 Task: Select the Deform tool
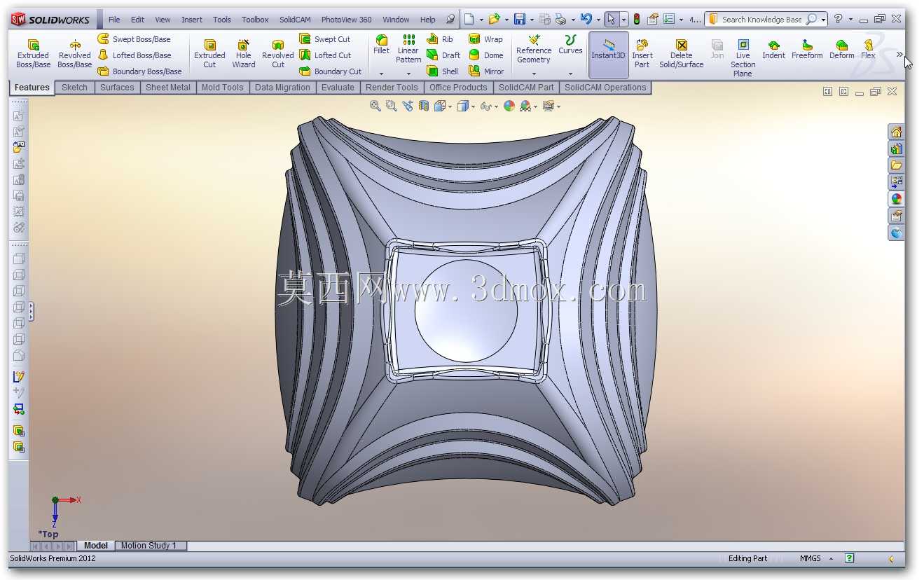(x=841, y=49)
